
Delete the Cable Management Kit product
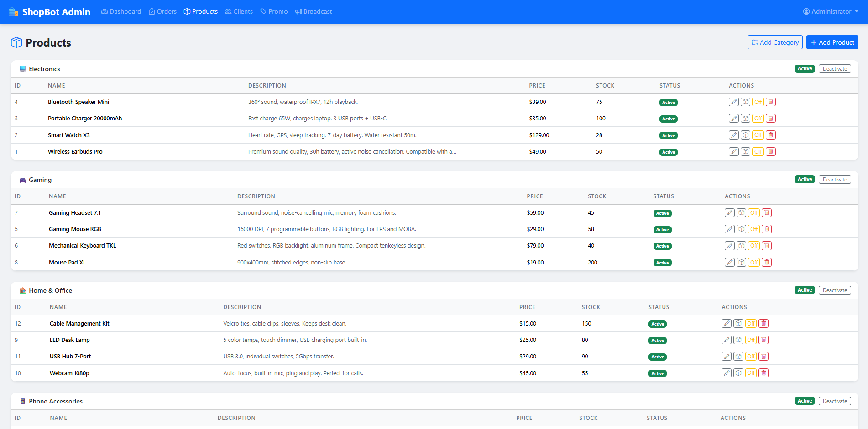[x=763, y=324]
